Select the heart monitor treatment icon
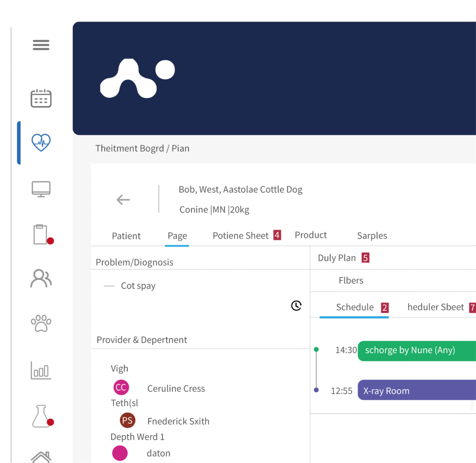 point(41,142)
